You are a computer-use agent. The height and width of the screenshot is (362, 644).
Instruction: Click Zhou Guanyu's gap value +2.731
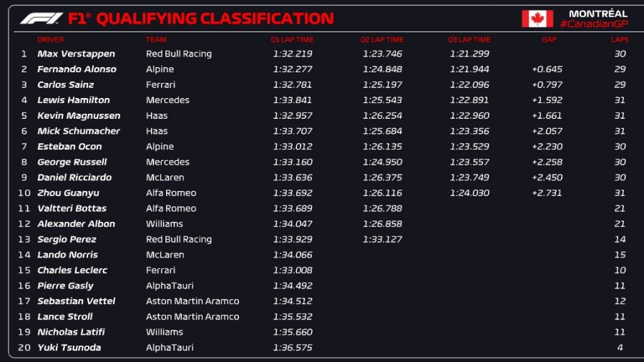coord(547,193)
